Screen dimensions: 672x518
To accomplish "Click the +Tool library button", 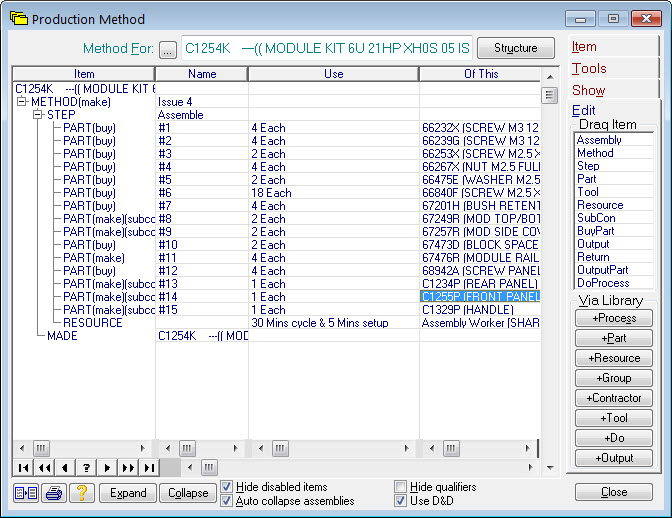I will pos(614,418).
